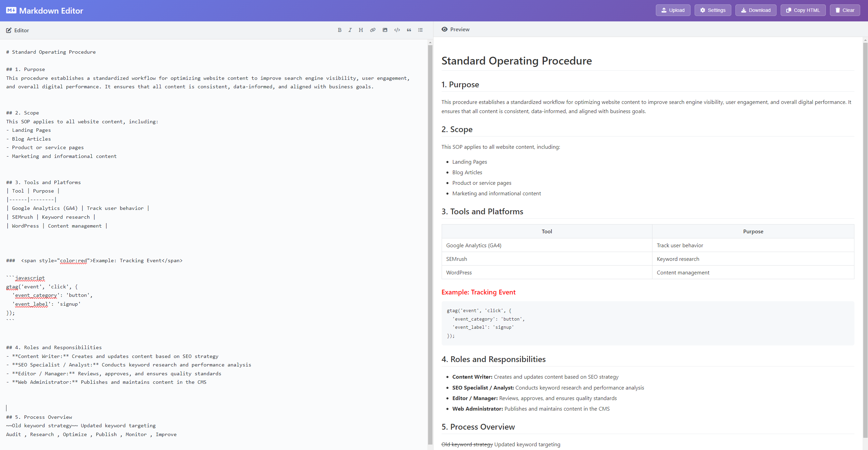This screenshot has width=868, height=450.
Task: Click '- Landing Pages' line in editor
Action: pyautogui.click(x=29, y=130)
